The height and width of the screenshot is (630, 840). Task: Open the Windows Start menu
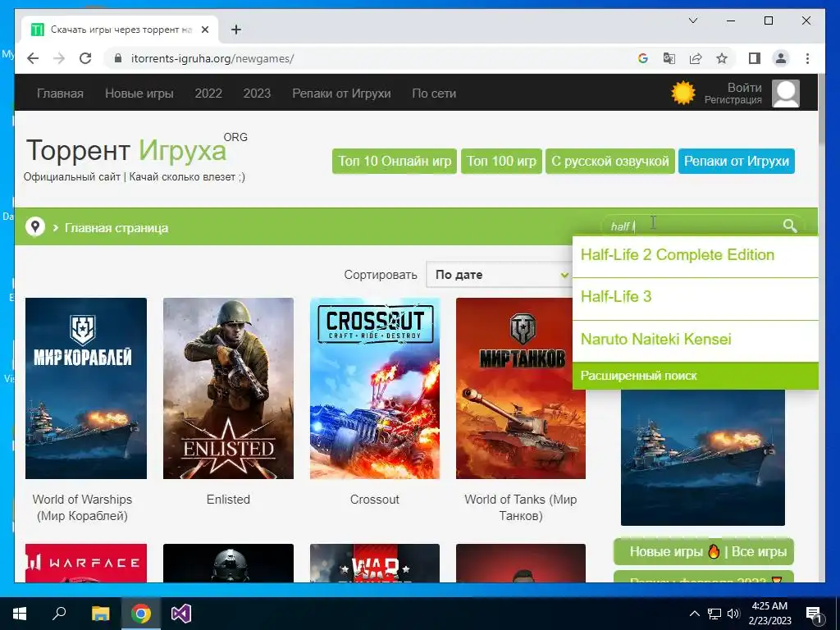coord(20,614)
